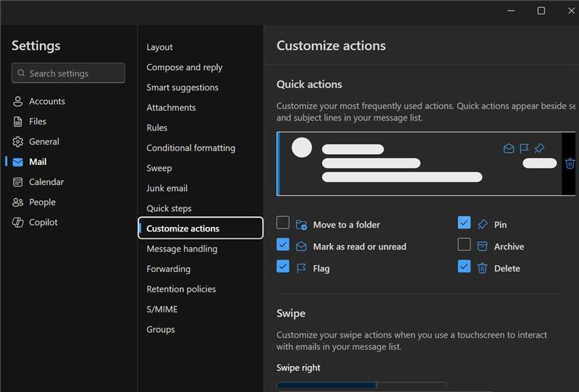Click the Mark as read envelope icon
The height and width of the screenshot is (392, 579).
click(x=301, y=246)
